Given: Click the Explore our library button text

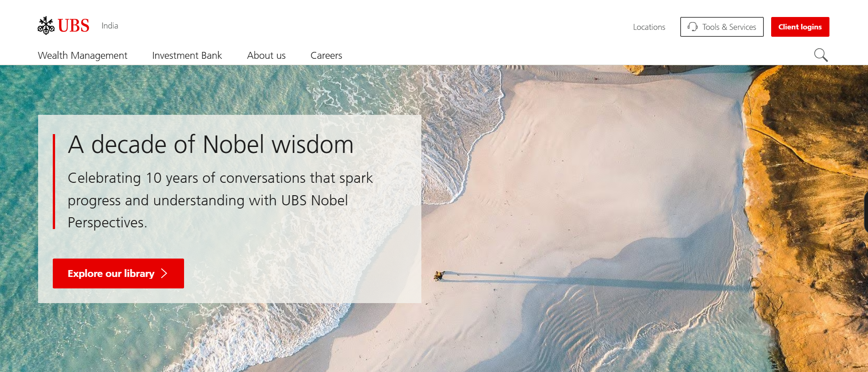Looking at the screenshot, I should (x=111, y=273).
